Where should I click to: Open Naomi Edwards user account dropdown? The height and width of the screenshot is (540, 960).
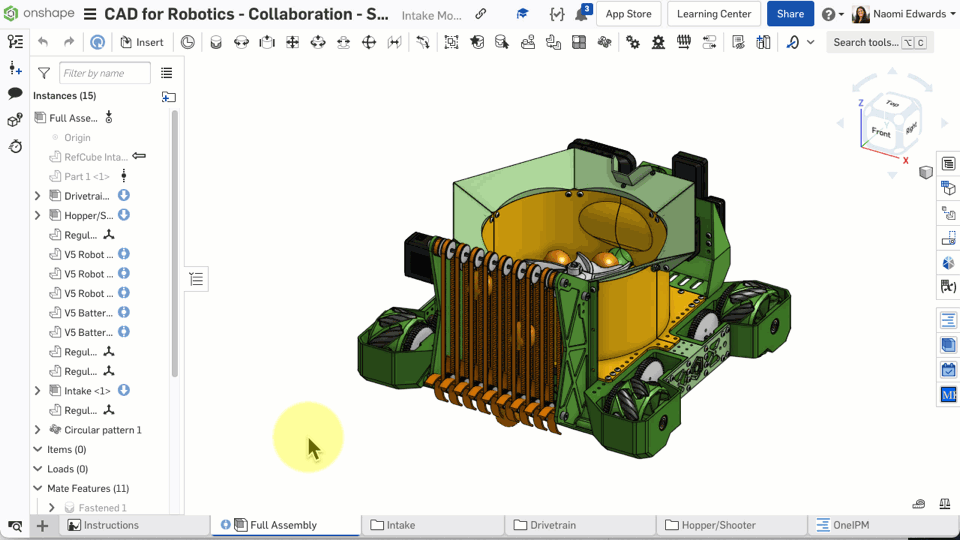(x=904, y=14)
